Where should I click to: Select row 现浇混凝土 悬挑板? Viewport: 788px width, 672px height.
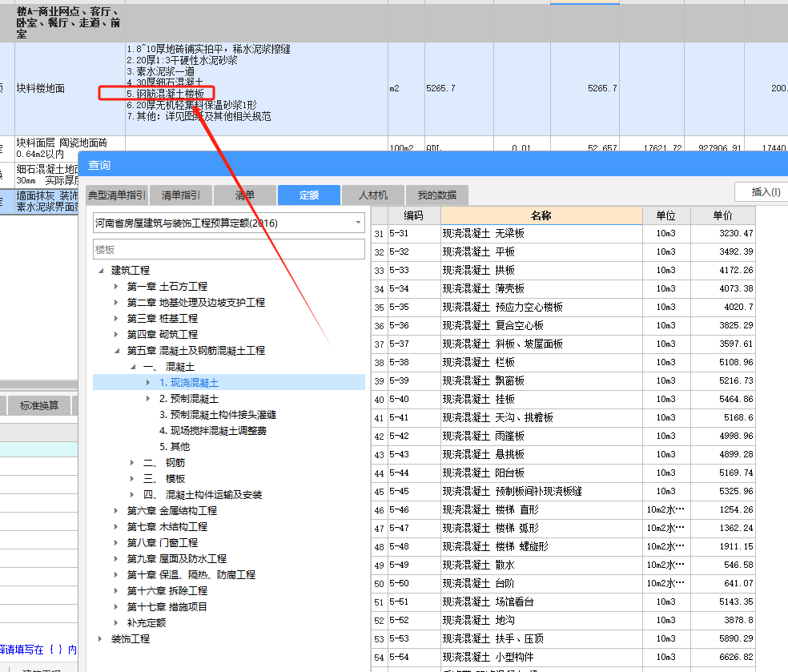[x=563, y=455]
